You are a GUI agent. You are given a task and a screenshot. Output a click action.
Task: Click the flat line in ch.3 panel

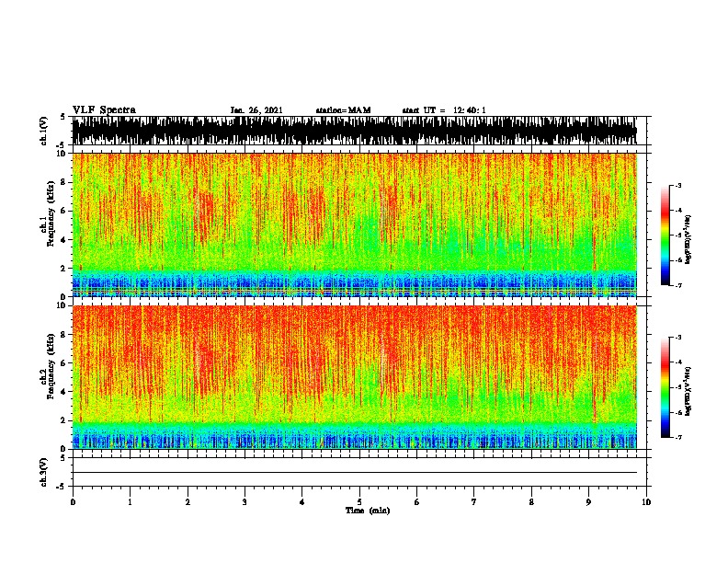[x=354, y=473]
